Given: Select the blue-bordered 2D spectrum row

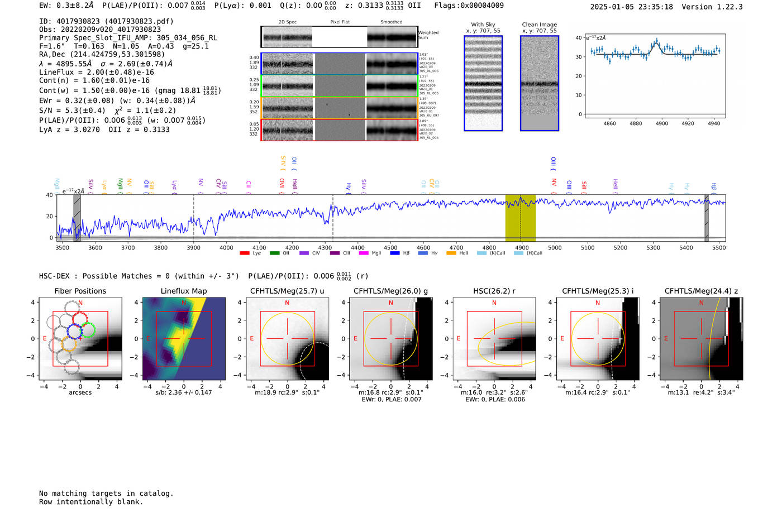Looking at the screenshot, I should 340,64.
